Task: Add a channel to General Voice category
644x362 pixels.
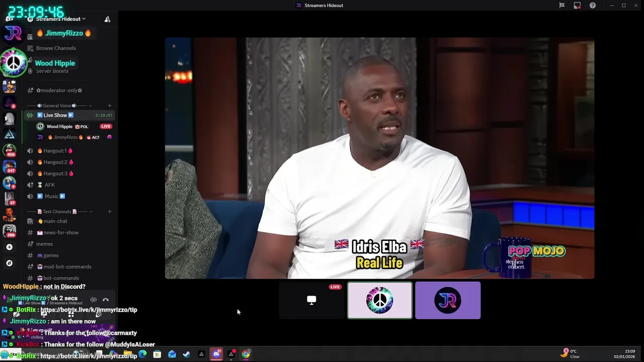Action: [110, 106]
